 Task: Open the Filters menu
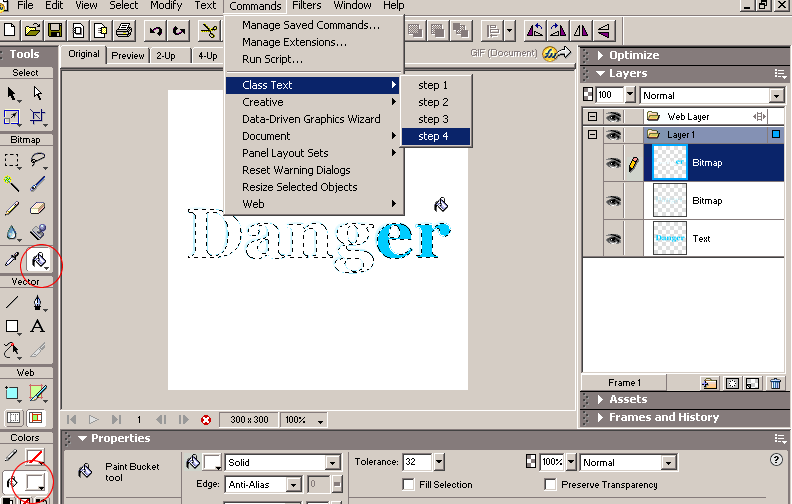coord(307,6)
